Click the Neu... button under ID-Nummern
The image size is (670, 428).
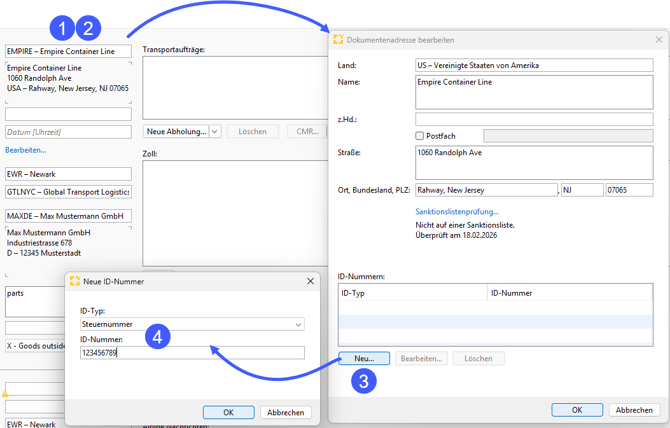coord(364,358)
